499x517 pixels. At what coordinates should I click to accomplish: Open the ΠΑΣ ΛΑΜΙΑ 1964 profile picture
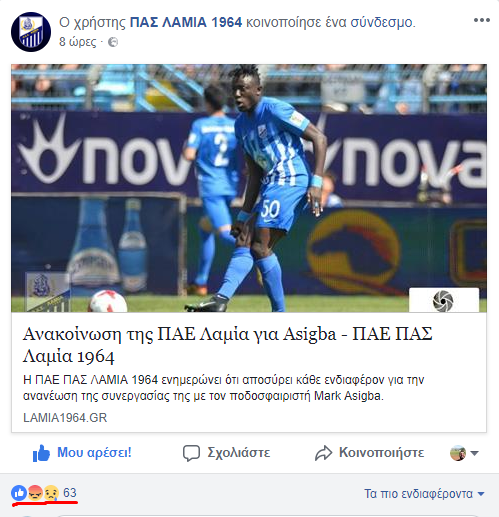point(31,32)
